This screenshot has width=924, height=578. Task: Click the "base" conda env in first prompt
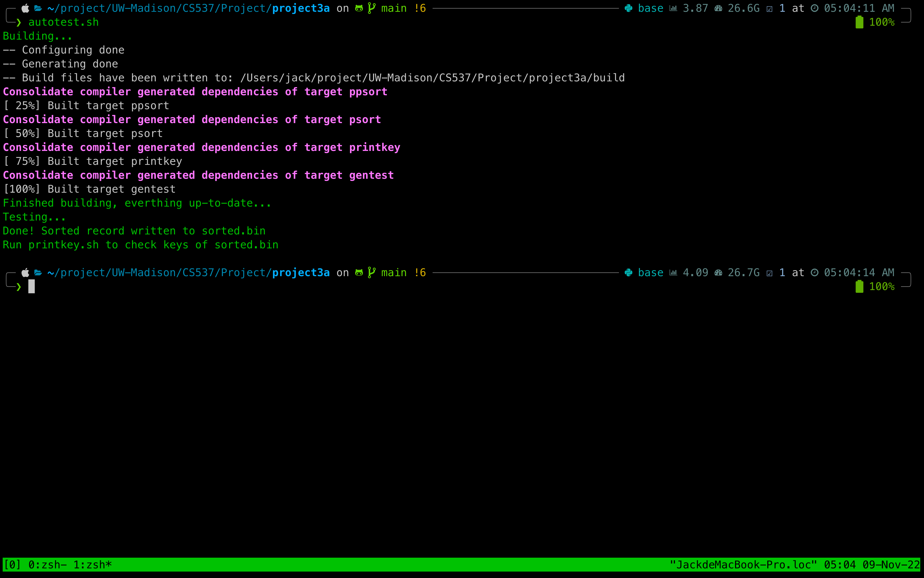(650, 8)
